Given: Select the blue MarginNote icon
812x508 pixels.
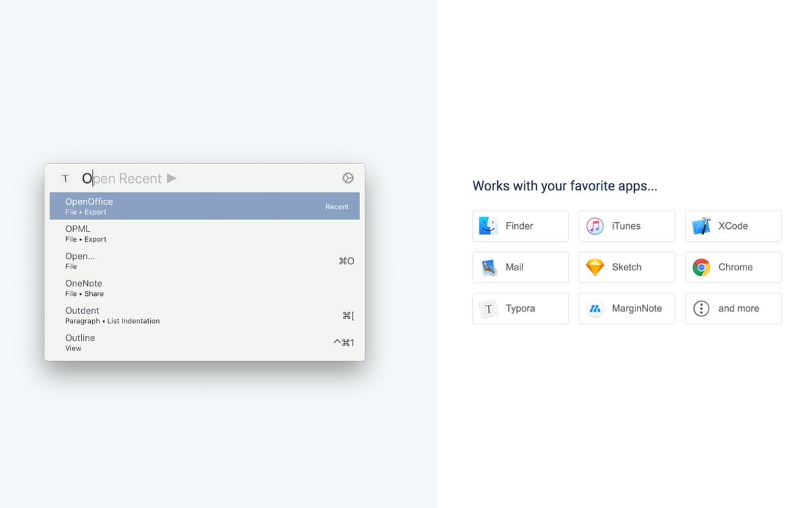Looking at the screenshot, I should pyautogui.click(x=593, y=308).
